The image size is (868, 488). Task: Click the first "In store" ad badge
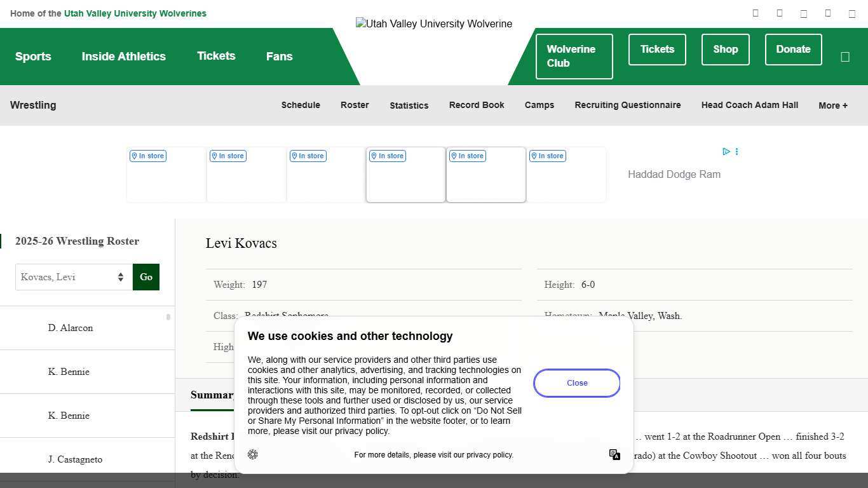[x=148, y=156]
